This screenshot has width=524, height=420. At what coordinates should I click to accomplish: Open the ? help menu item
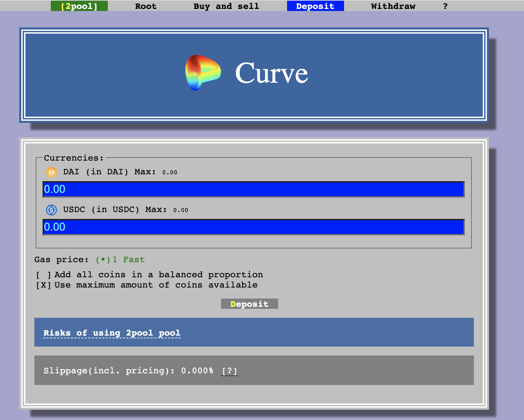tap(445, 6)
